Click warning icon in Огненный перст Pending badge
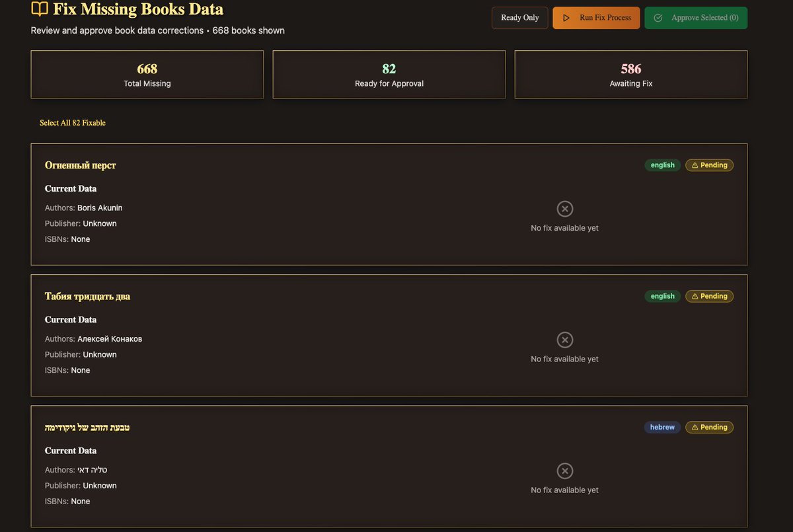Image resolution: width=793 pixels, height=532 pixels. click(x=695, y=165)
